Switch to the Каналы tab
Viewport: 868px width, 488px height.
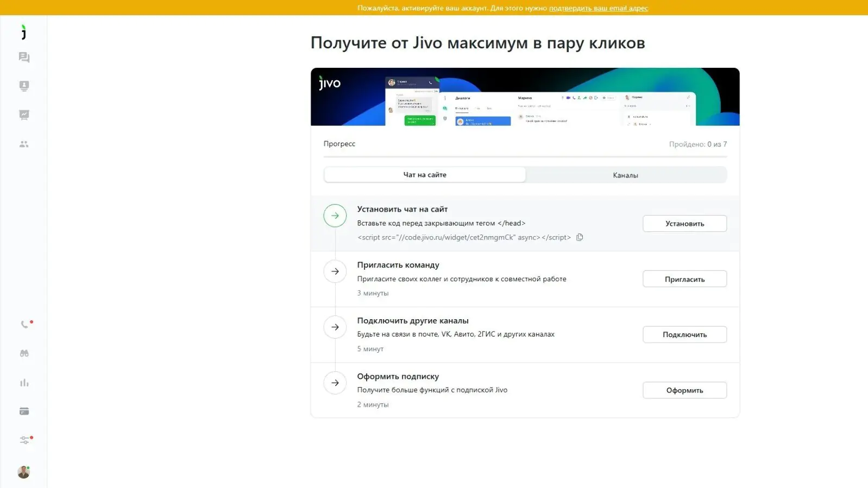[626, 175]
